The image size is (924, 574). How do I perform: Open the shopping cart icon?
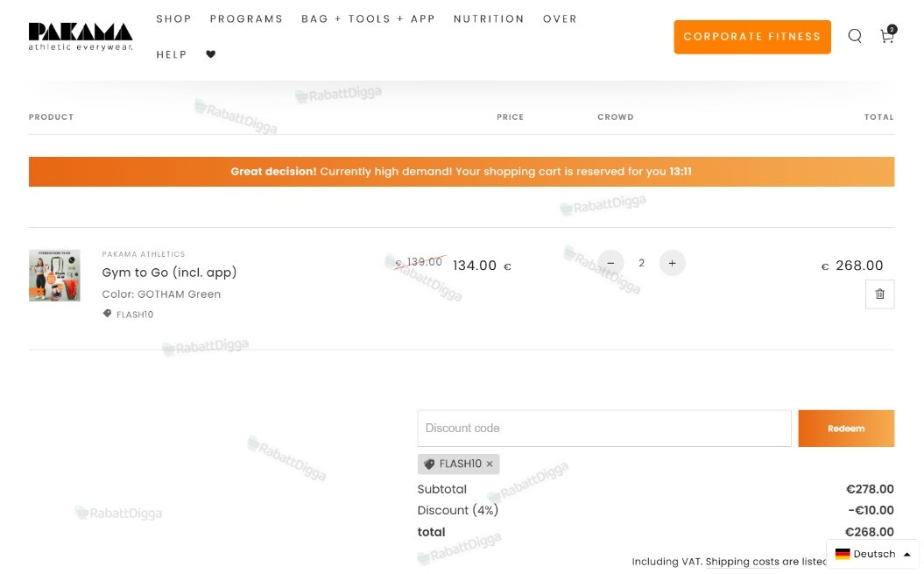(887, 35)
